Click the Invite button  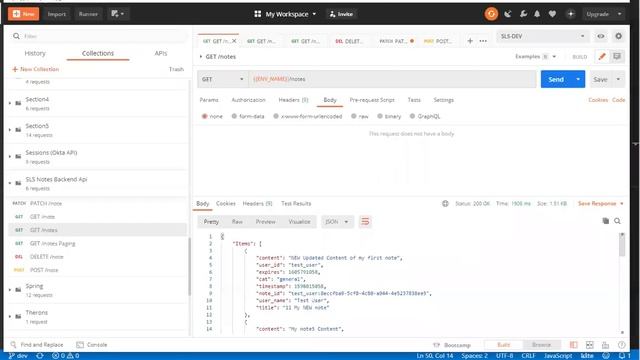(x=341, y=14)
